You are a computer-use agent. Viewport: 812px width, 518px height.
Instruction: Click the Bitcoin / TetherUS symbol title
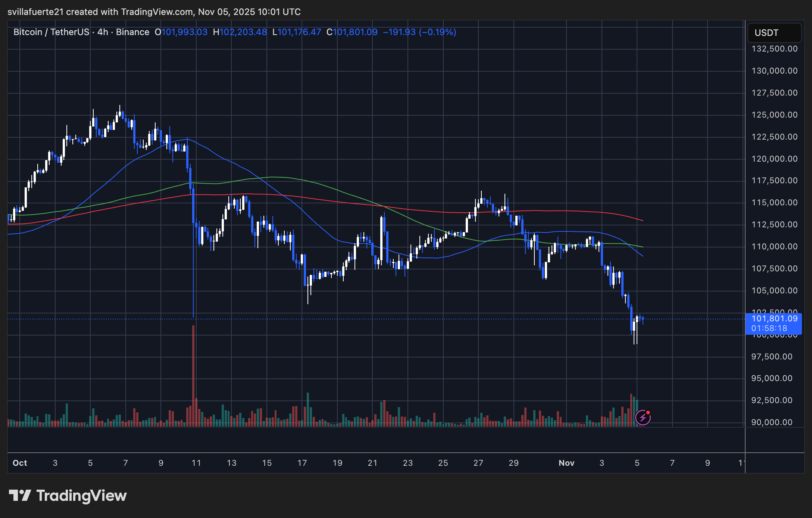pos(51,32)
